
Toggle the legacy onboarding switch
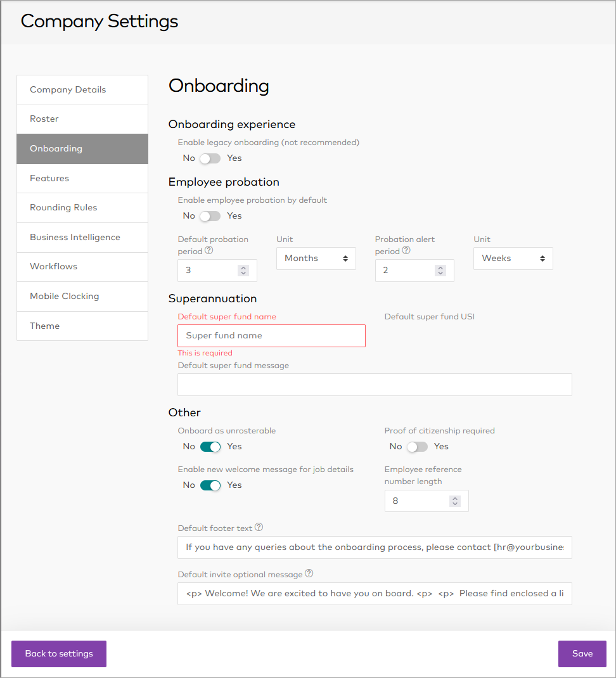[x=210, y=158]
